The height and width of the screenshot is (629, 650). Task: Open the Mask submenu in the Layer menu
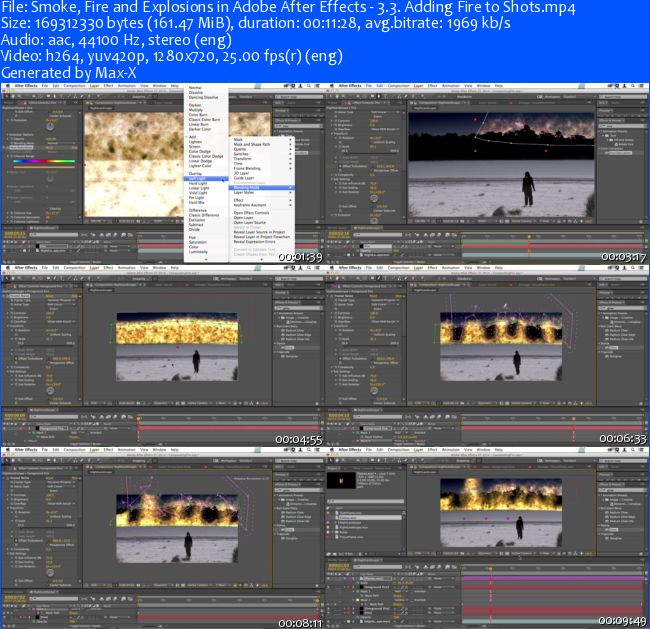click(262, 140)
